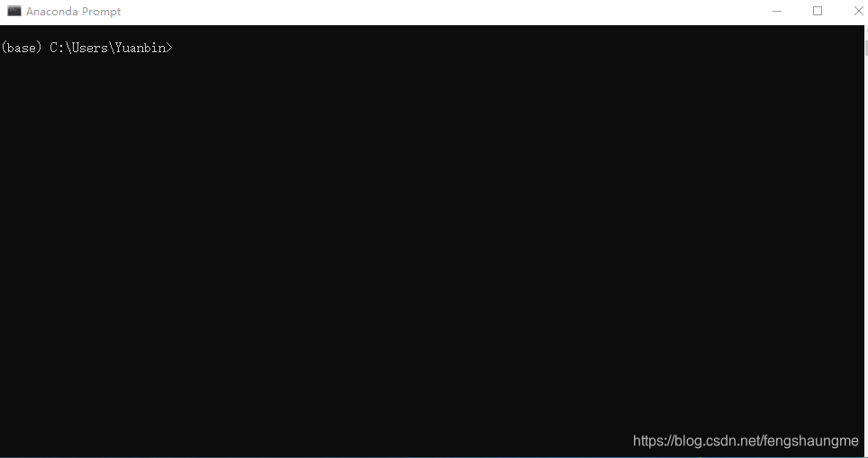
Task: Close the Anaconda Prompt window
Action: [x=857, y=11]
